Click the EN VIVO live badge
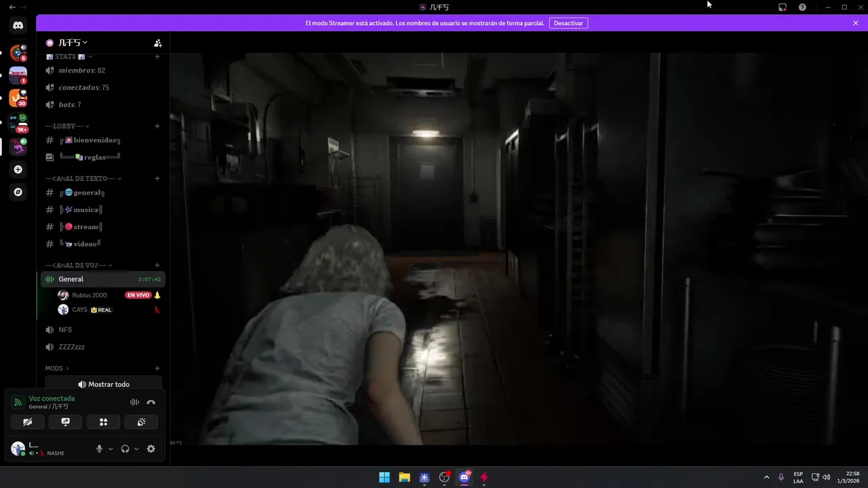Screen dimensions: 868x488 coord(138,296)
